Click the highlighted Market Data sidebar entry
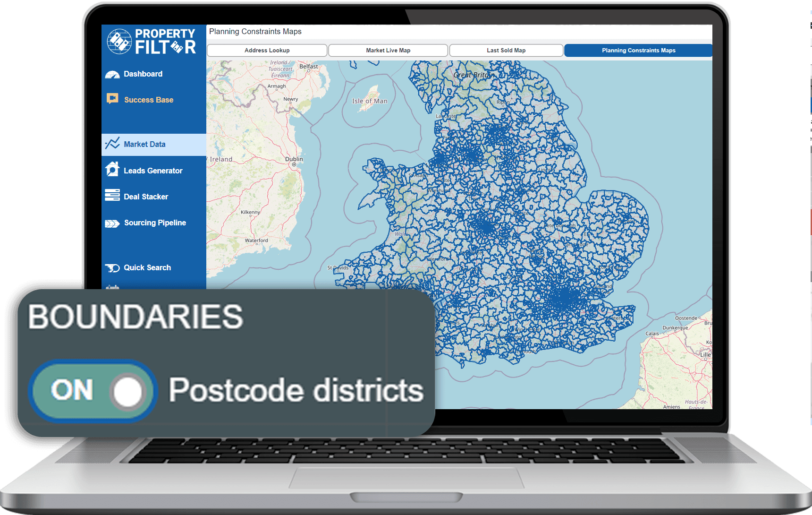Image resolution: width=812 pixels, height=515 pixels. tap(144, 144)
